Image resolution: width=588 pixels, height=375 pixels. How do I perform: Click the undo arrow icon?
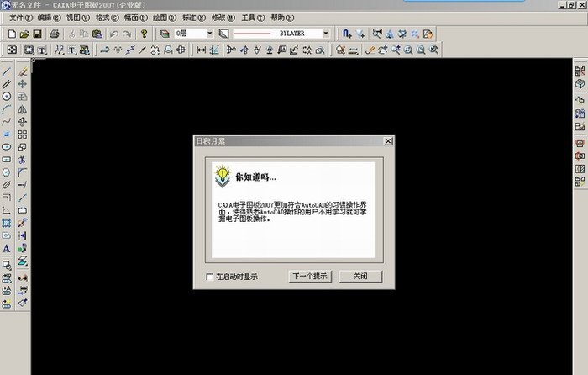114,34
